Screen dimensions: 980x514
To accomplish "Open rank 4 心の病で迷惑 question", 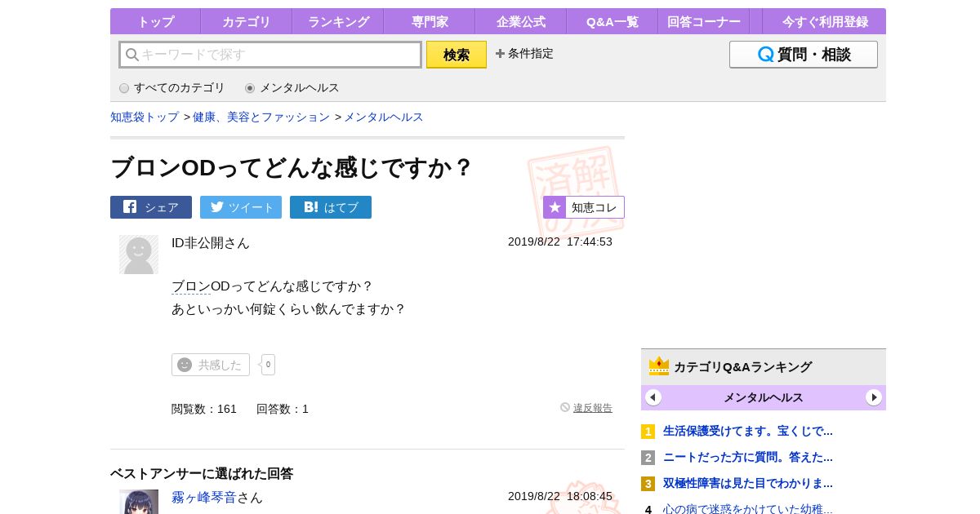I will [x=748, y=508].
